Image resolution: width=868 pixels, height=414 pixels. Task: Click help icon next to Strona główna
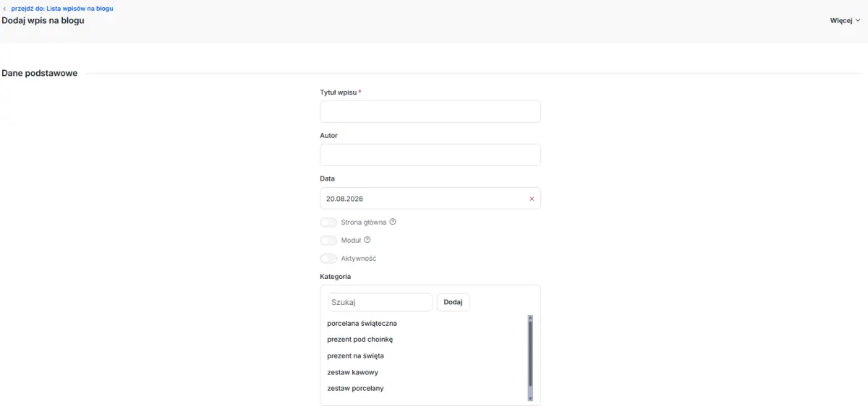(393, 222)
